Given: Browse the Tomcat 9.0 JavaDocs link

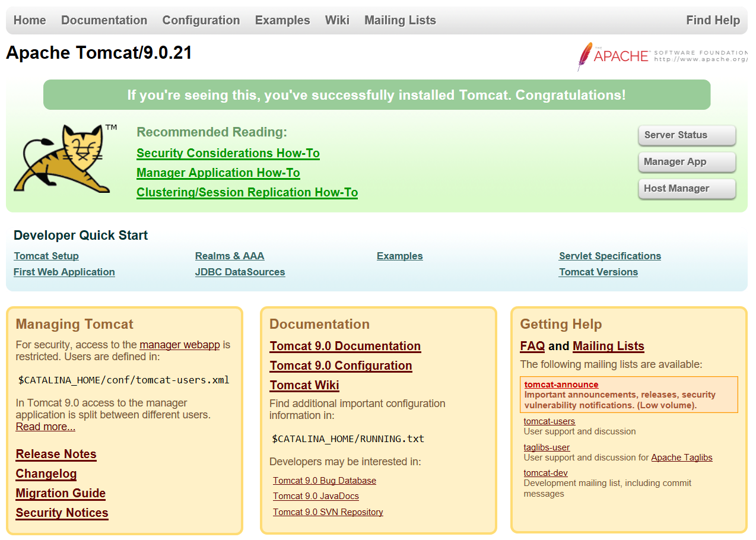Looking at the screenshot, I should 316,496.
